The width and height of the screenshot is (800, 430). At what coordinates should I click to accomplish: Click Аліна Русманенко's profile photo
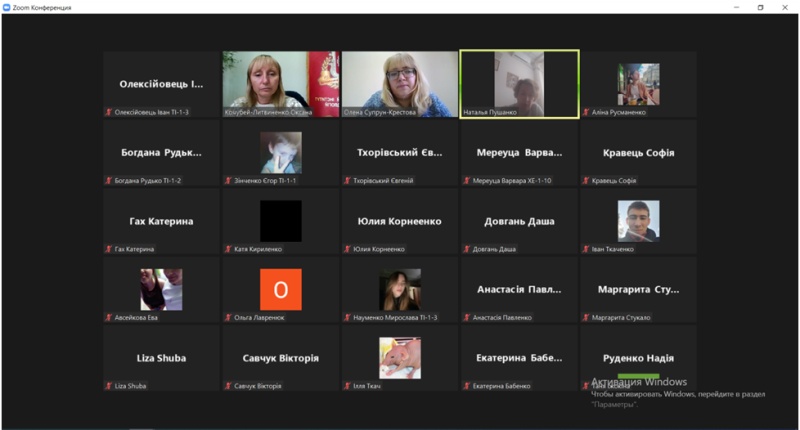pos(638,84)
